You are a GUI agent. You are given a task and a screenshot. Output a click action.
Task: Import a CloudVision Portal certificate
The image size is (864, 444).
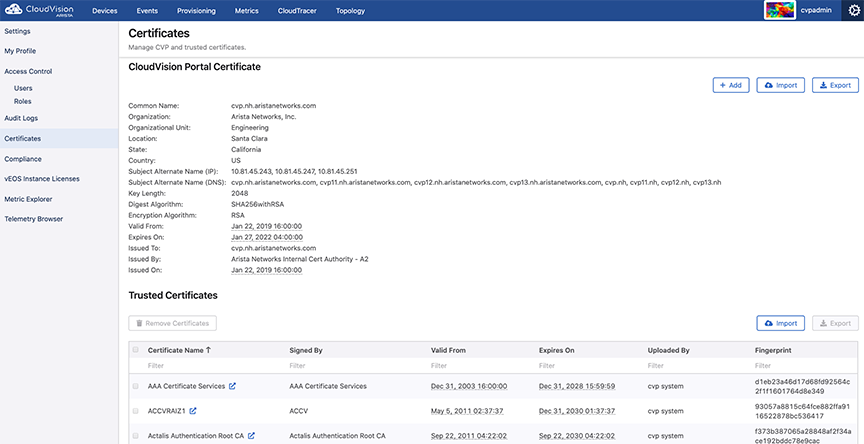pyautogui.click(x=780, y=85)
